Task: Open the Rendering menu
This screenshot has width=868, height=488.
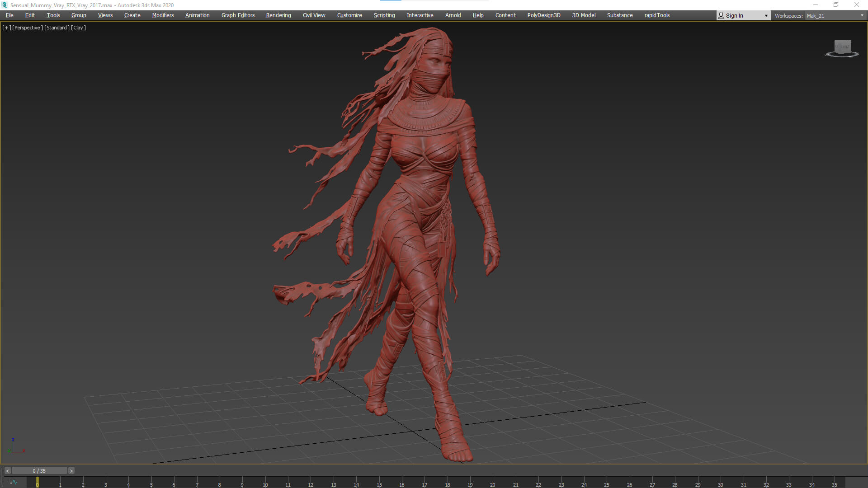Action: [278, 15]
